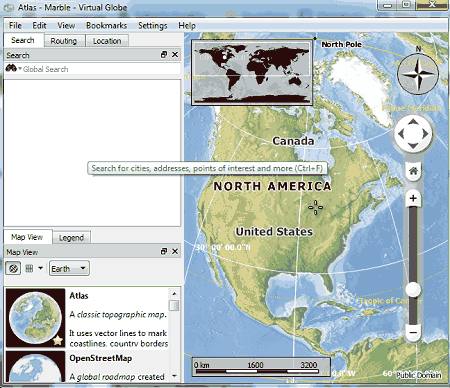The width and height of the screenshot is (450, 388).
Task: Click the Global Search input field
Action: (101, 69)
